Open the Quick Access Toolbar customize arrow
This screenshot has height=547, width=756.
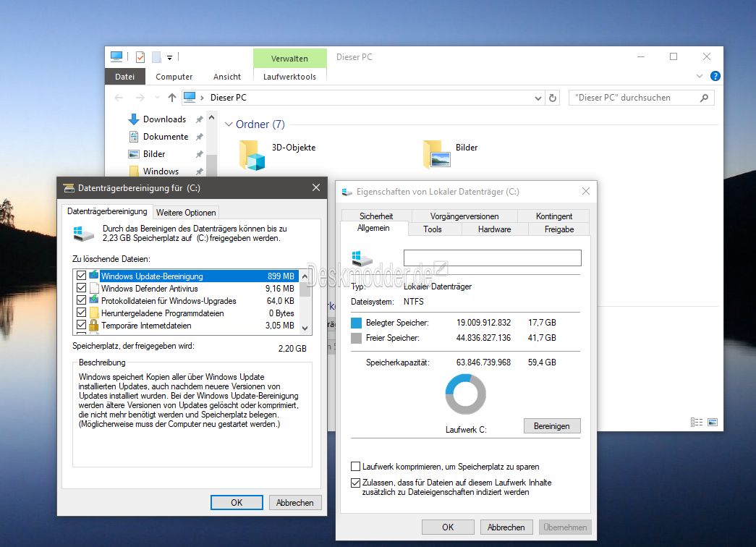pos(170,57)
